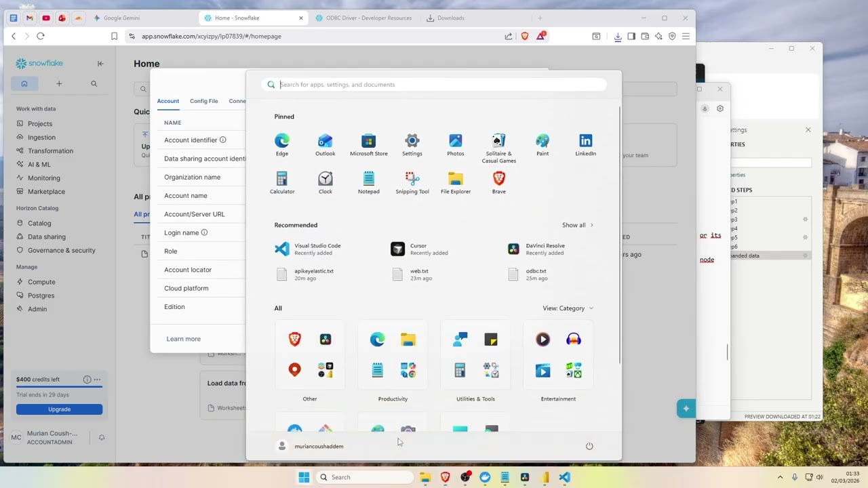Screen dimensions: 868x488
Task: Click the Start menu scrollbar
Action: (x=620, y=235)
